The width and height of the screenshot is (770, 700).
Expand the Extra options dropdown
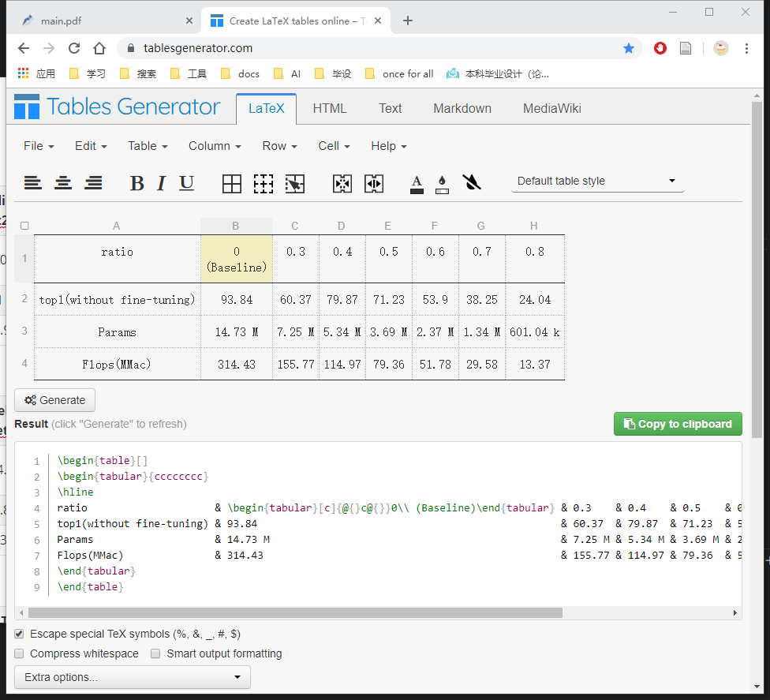pos(131,677)
